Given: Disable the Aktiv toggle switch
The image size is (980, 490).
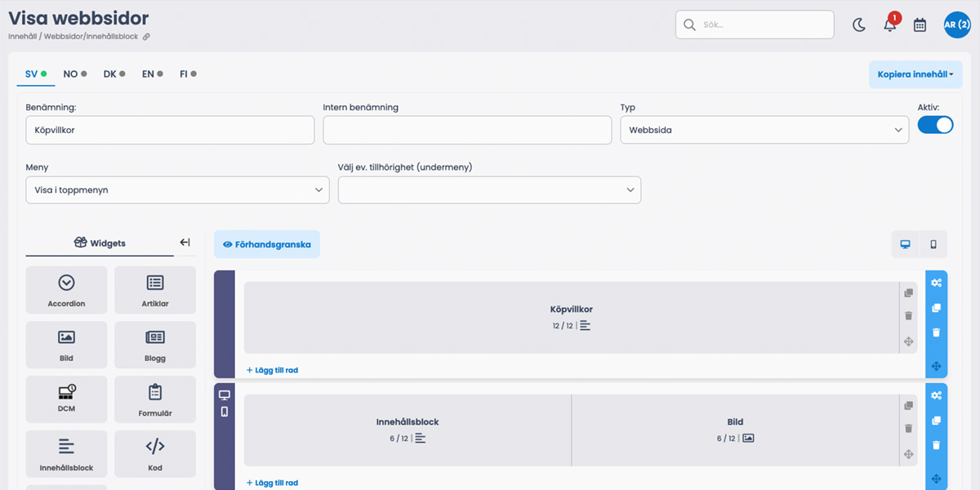Looking at the screenshot, I should [x=935, y=125].
